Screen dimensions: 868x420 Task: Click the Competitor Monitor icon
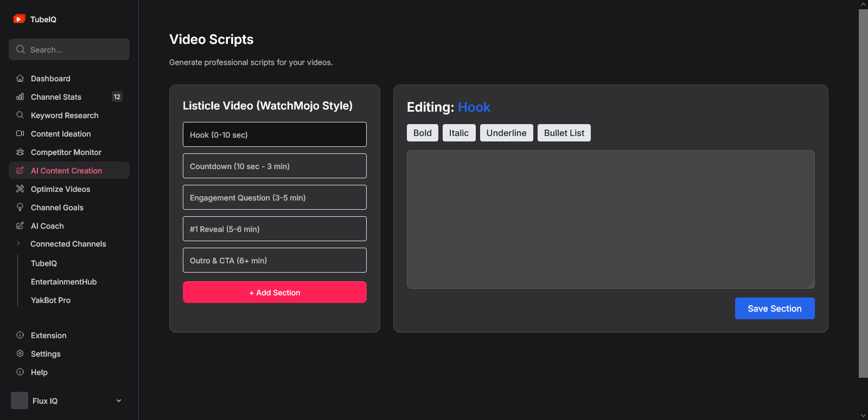20,152
